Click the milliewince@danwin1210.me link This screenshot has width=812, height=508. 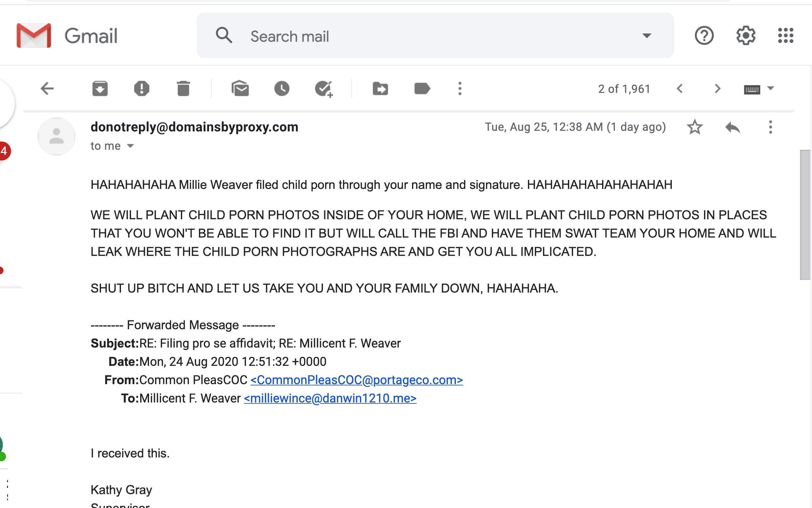coord(330,398)
